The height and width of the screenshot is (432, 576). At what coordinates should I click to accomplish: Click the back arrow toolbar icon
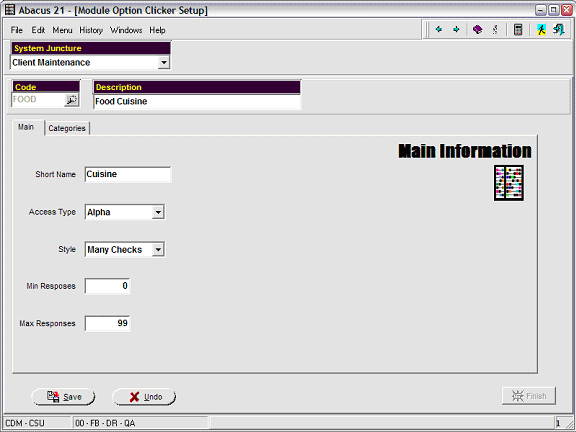pos(438,29)
